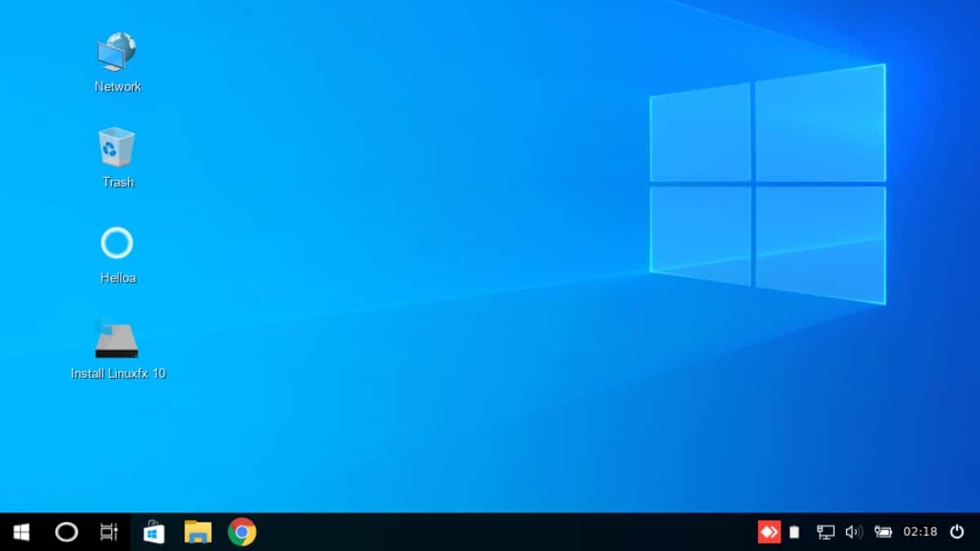Check battery status in system tray
Image resolution: width=980 pixels, height=551 pixels.
[883, 532]
